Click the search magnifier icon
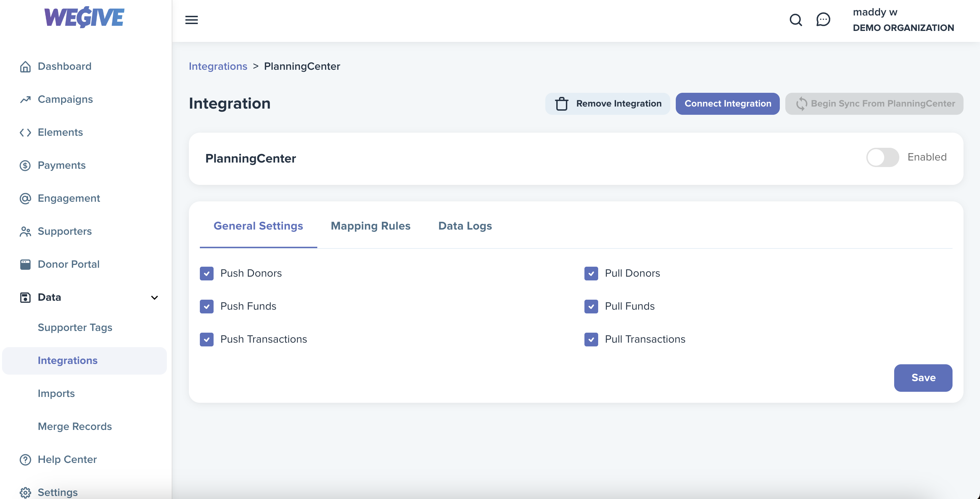The image size is (980, 499). 796,20
